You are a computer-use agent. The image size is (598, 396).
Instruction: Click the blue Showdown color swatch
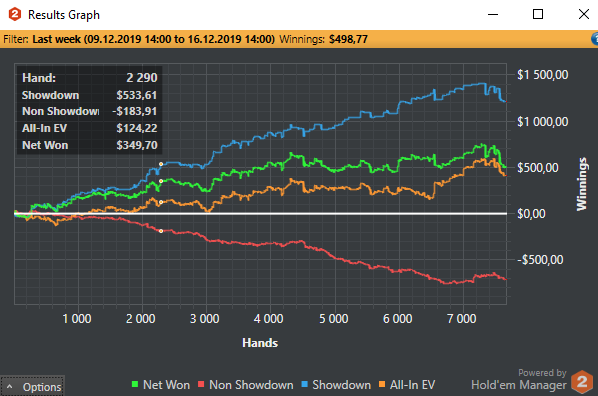click(x=305, y=384)
